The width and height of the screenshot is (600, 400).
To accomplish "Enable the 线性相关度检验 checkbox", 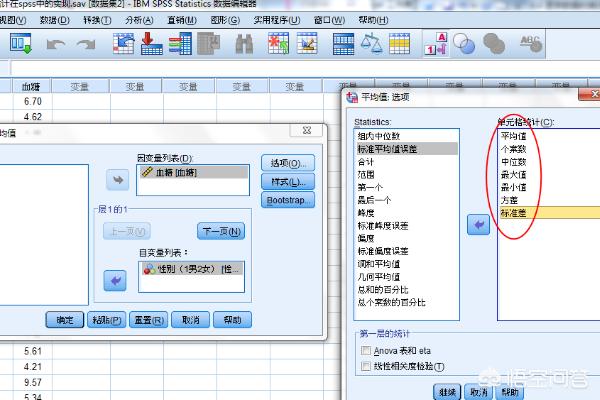I will pyautogui.click(x=366, y=366).
